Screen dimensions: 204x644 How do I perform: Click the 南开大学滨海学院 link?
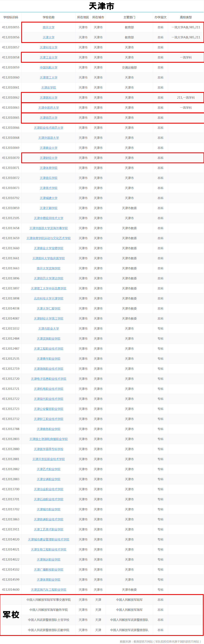(x=48, y=268)
